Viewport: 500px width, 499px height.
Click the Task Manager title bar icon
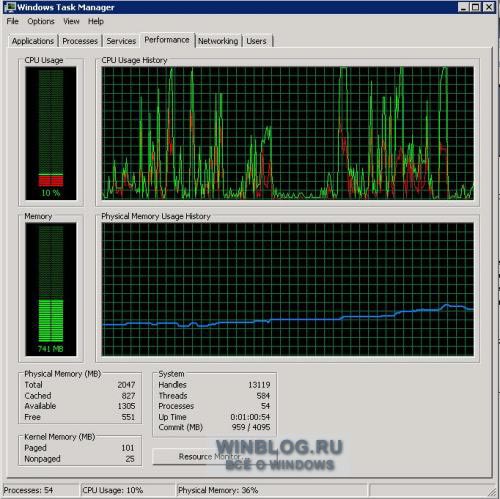[10, 7]
